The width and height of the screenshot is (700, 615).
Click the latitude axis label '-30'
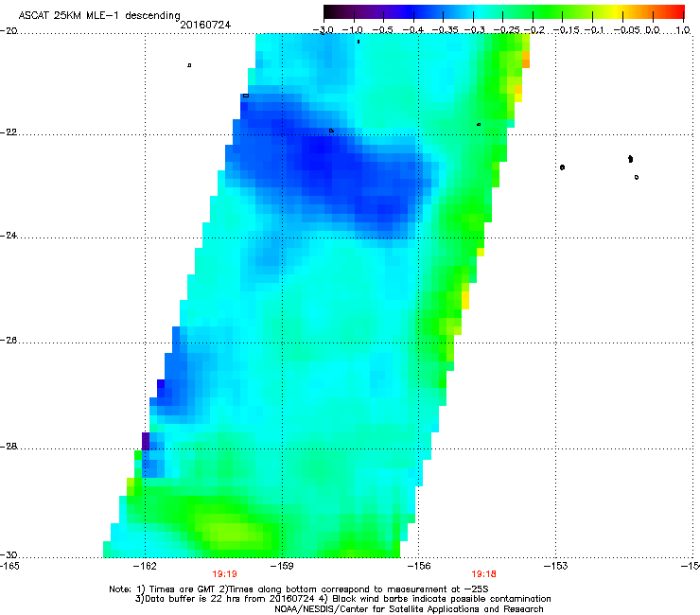(x=9, y=554)
